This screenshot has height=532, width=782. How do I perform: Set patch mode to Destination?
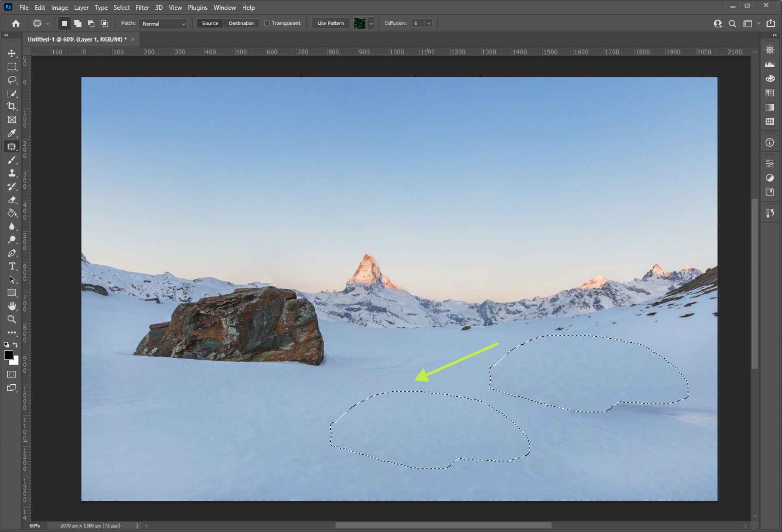pyautogui.click(x=241, y=23)
